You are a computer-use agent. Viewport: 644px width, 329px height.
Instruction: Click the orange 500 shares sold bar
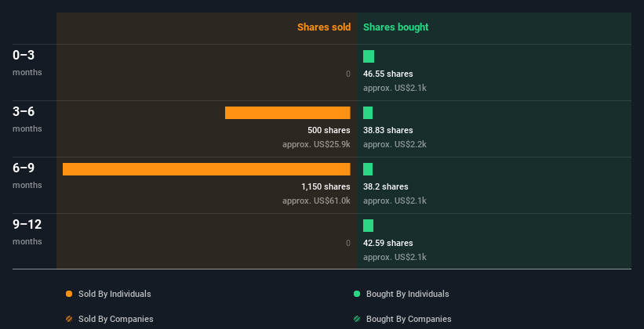coord(287,113)
